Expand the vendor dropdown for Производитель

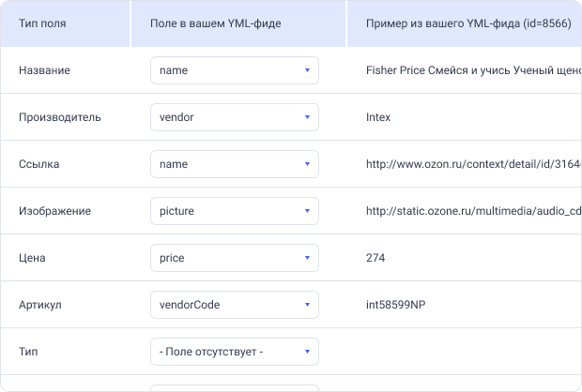234,117
